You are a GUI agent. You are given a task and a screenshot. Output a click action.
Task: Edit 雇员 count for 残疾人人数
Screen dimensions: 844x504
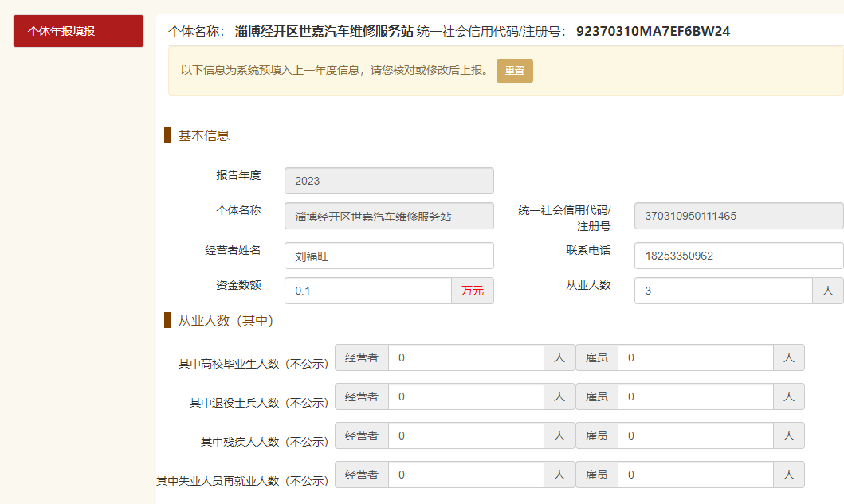(696, 436)
